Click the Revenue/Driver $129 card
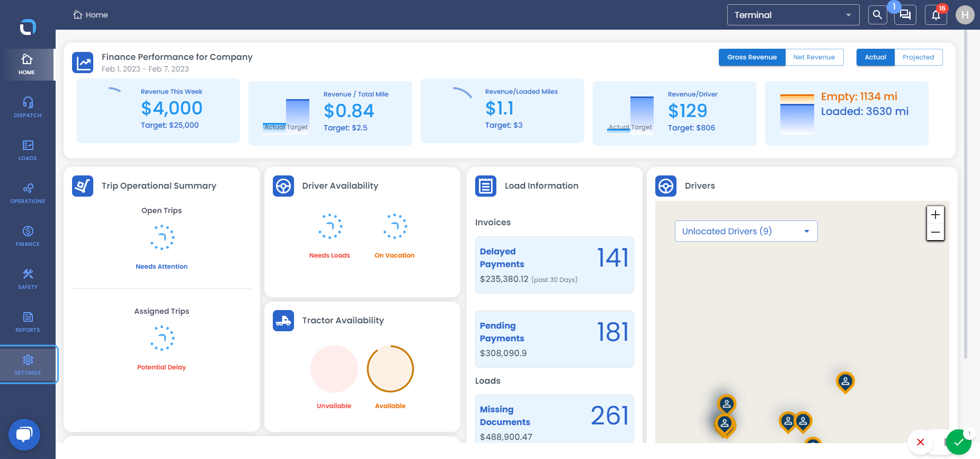This screenshot has width=980, height=459. pyautogui.click(x=674, y=113)
